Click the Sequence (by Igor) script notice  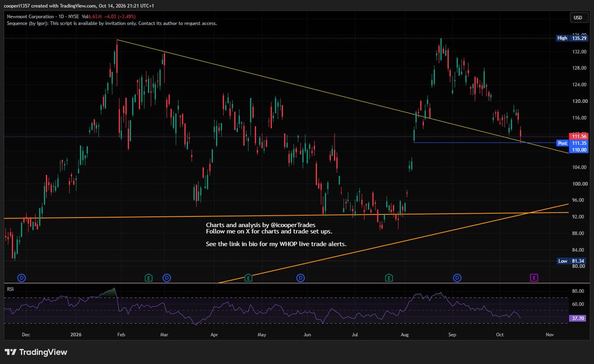pos(111,23)
